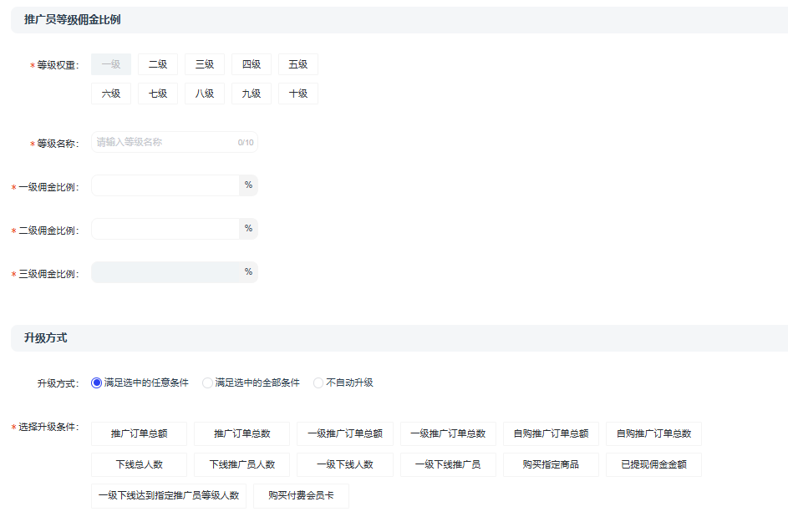788x532 pixels.
Task: Enable the 一级推广订单总额 condition
Action: (x=344, y=433)
